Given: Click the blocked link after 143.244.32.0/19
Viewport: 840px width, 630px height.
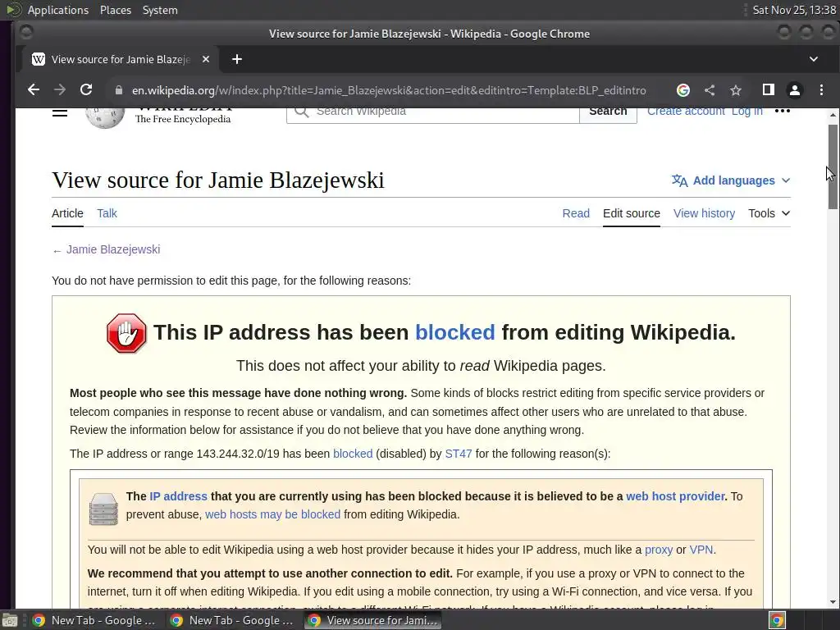Looking at the screenshot, I should click(353, 454).
